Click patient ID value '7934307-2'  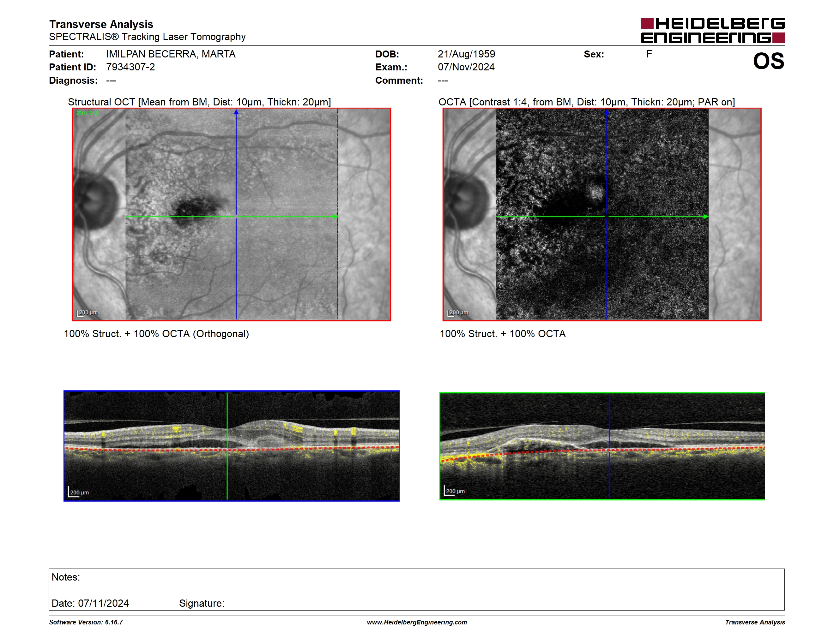pos(130,67)
